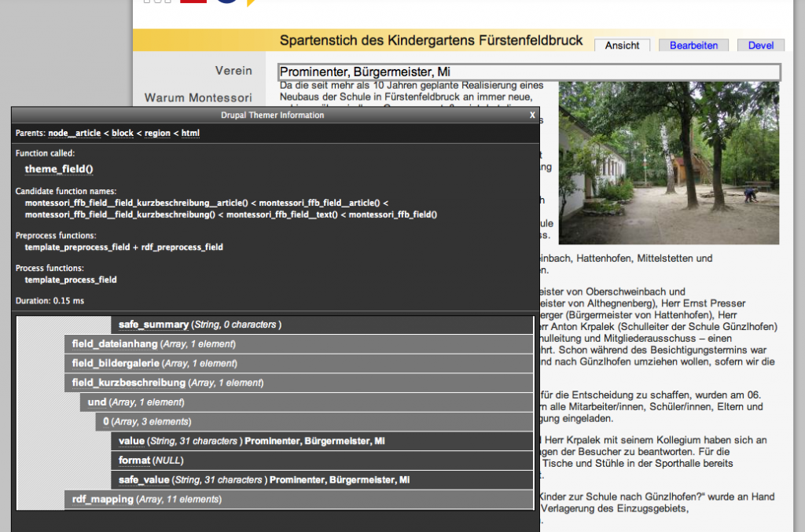Image resolution: width=805 pixels, height=532 pixels.
Task: Open the Devel tab
Action: [760, 46]
